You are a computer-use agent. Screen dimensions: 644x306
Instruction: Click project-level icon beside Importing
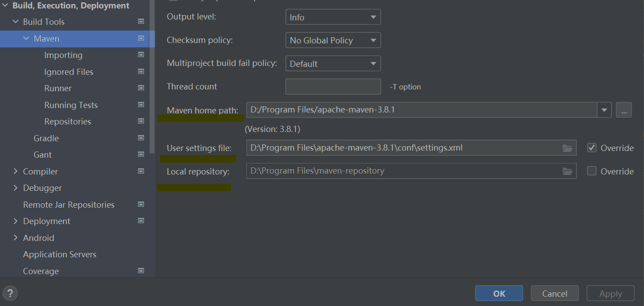[141, 54]
